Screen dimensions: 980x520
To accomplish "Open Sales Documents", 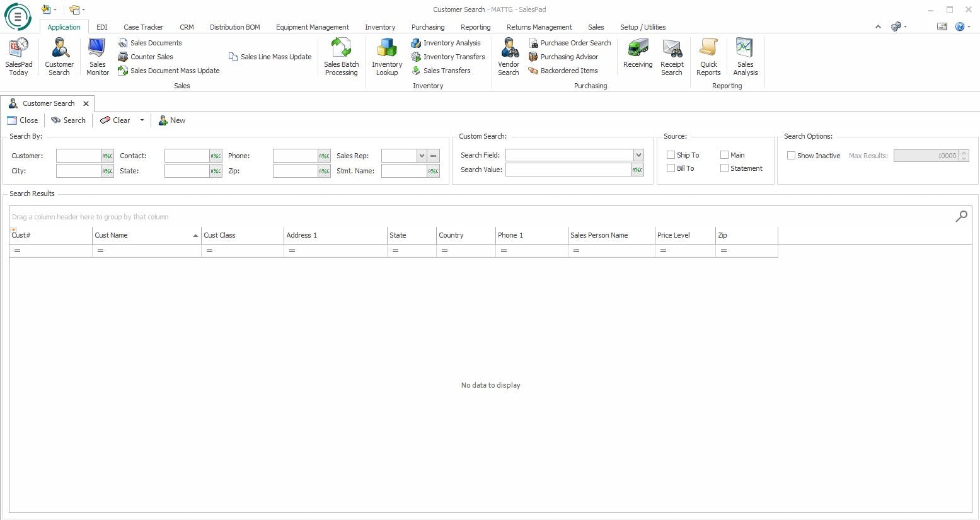I will [x=150, y=43].
